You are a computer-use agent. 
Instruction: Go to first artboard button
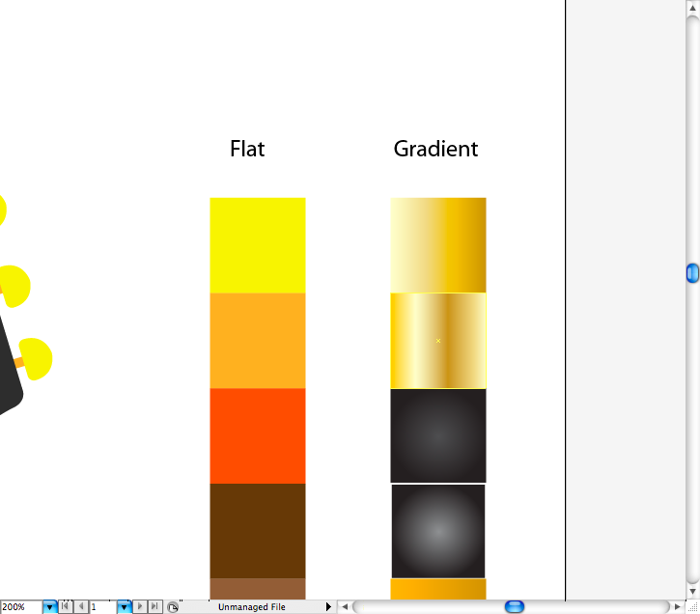point(66,607)
